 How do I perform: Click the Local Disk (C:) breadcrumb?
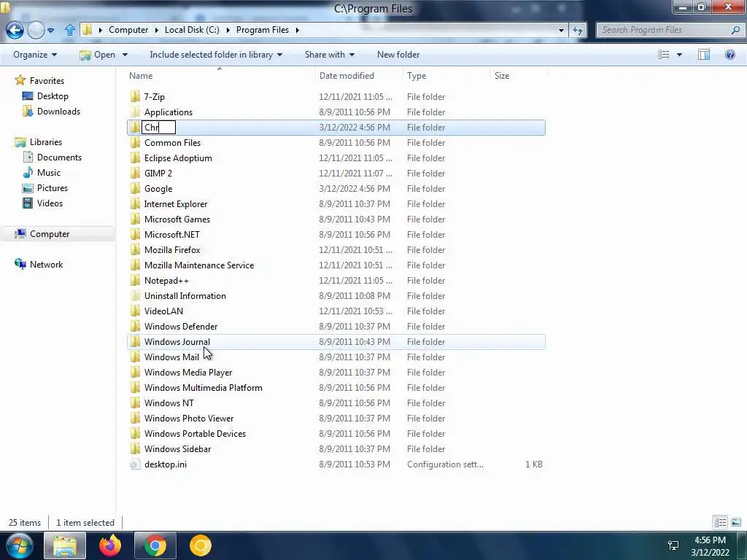click(192, 29)
